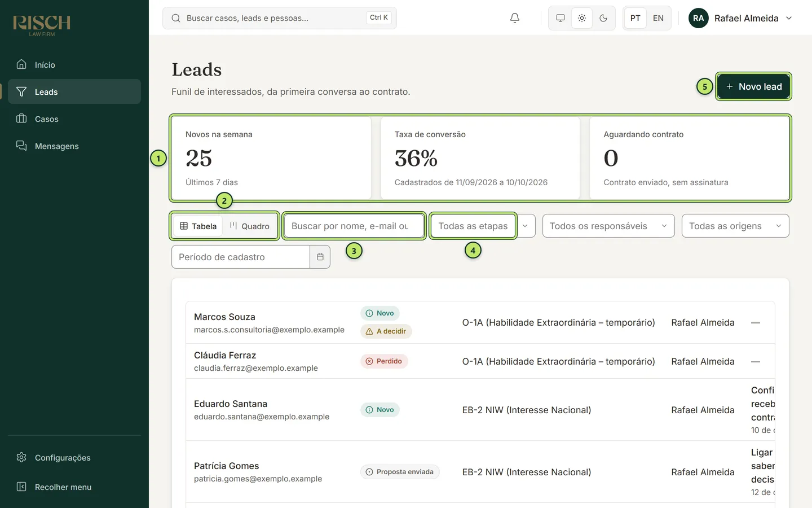
Task: Click the search magnifier icon
Action: click(176, 18)
